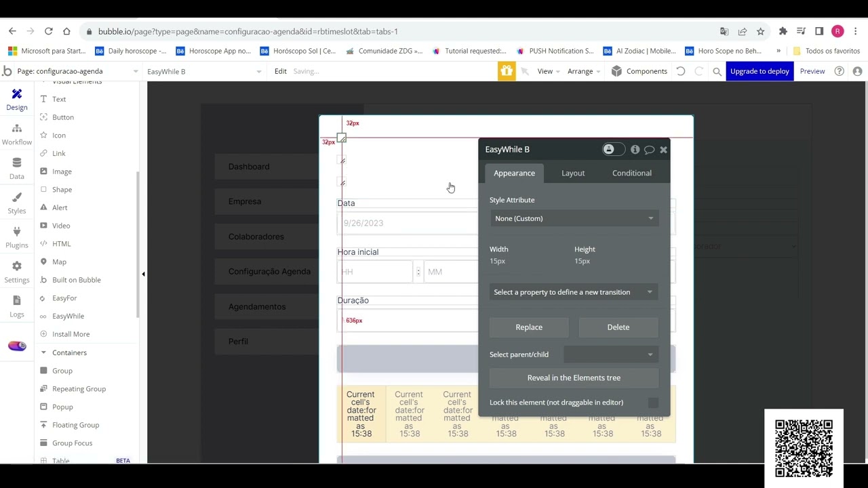Open the Design tab in sidebar

(17, 100)
